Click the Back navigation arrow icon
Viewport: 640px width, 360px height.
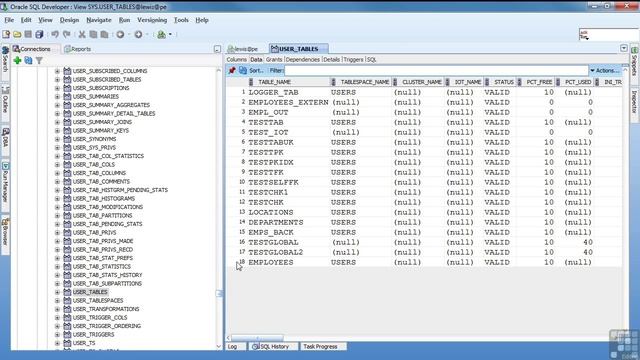tap(120, 35)
